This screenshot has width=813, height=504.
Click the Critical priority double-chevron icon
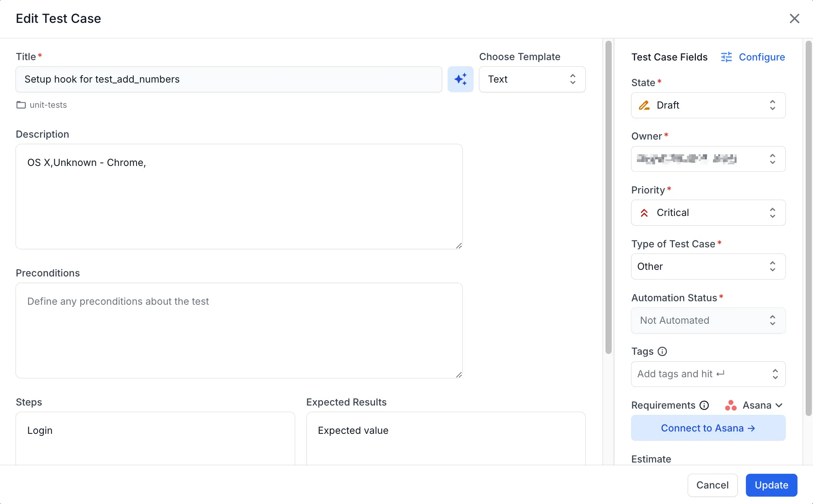[644, 212]
